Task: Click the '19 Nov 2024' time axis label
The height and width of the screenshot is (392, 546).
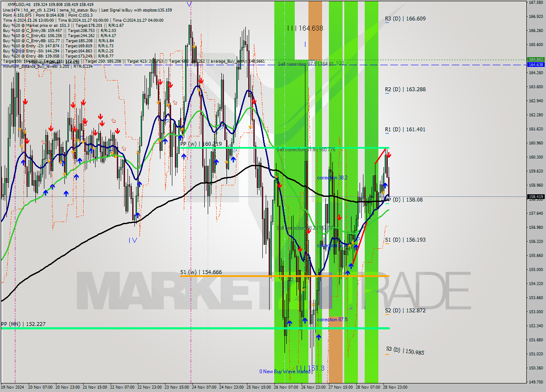Action: [x=12, y=387]
